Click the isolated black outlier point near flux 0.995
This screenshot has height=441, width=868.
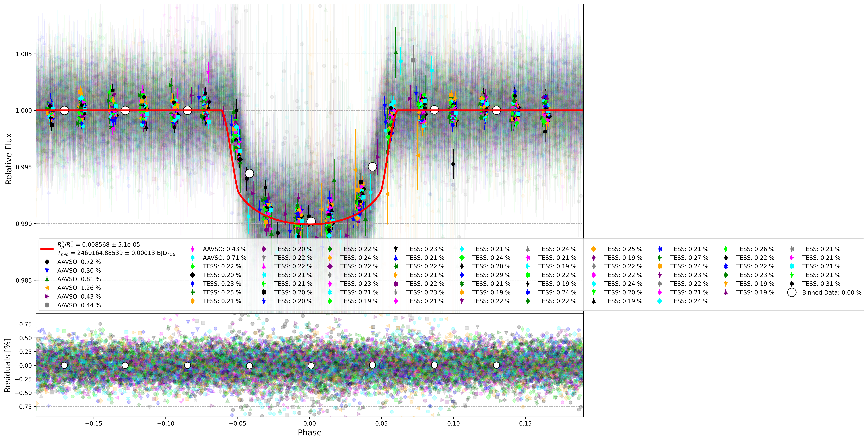(453, 164)
